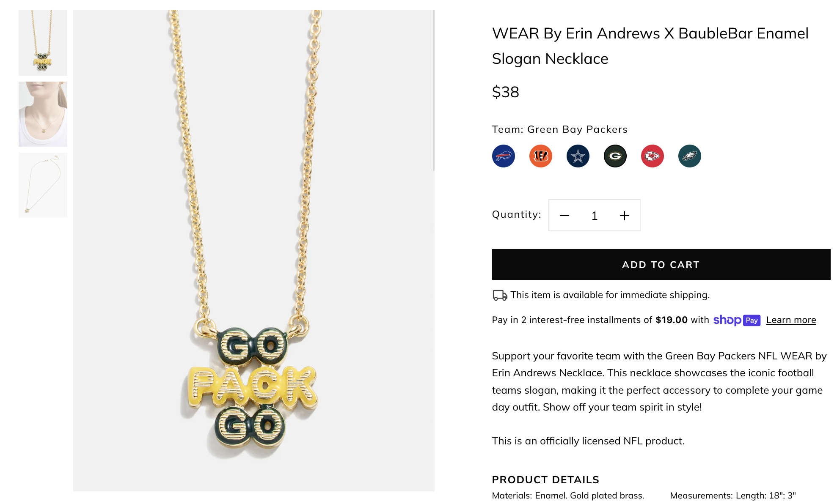837x504 pixels.
Task: Click the main necklace product image
Action: point(253,250)
